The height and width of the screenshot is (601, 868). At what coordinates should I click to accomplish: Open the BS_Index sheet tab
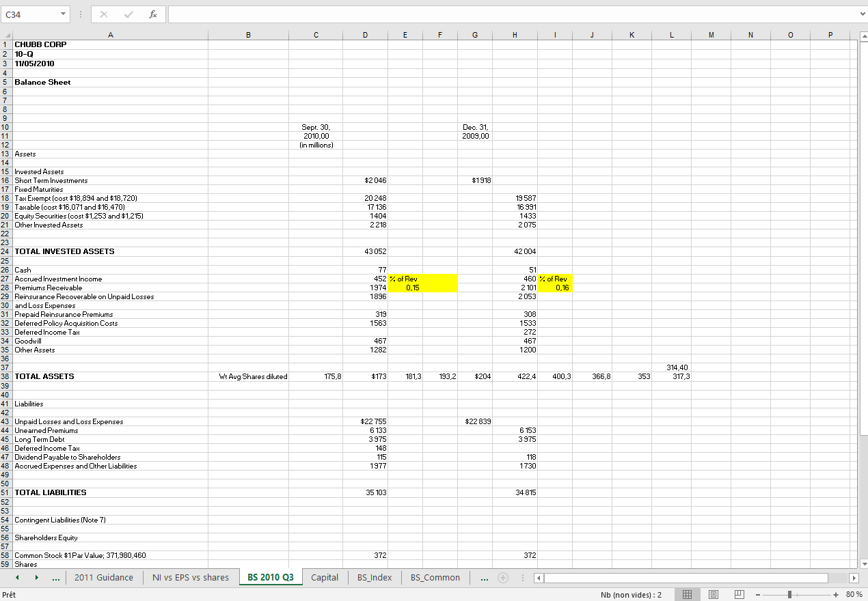click(x=375, y=578)
